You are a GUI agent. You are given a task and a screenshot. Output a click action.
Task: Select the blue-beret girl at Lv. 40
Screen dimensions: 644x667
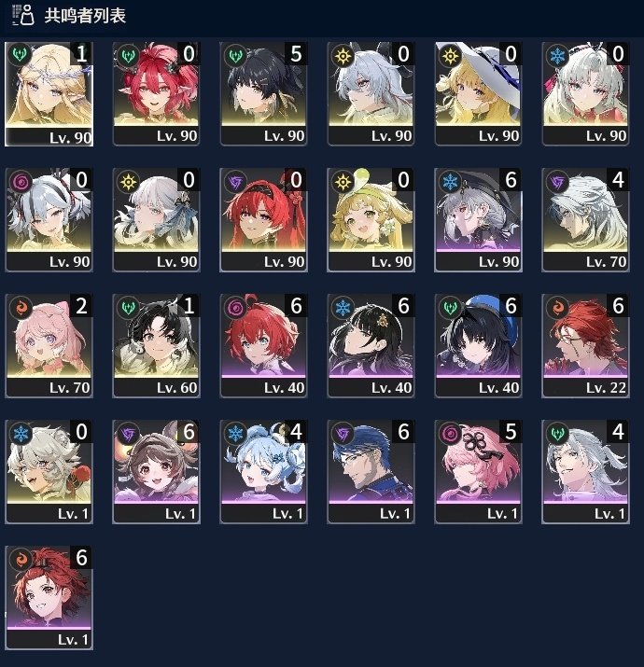coord(478,346)
